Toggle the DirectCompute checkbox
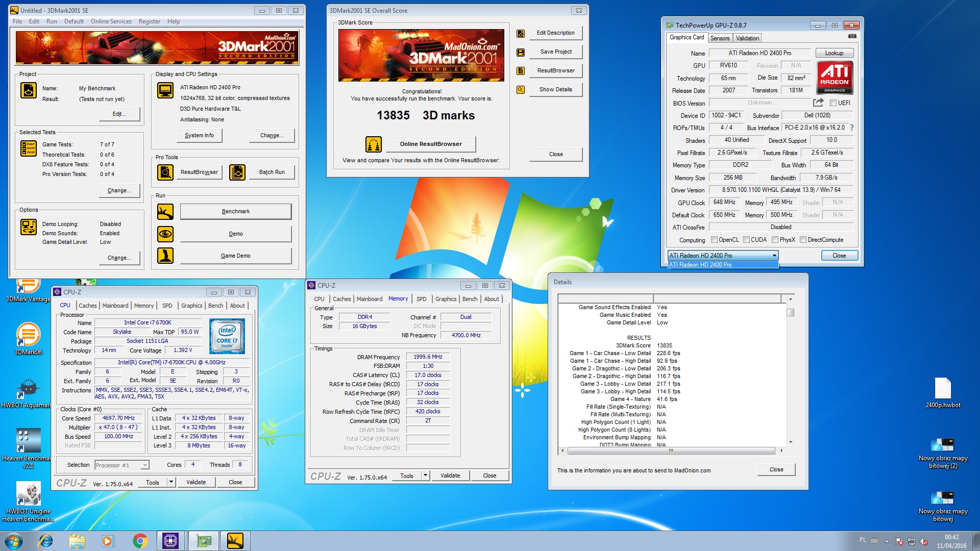 [803, 240]
